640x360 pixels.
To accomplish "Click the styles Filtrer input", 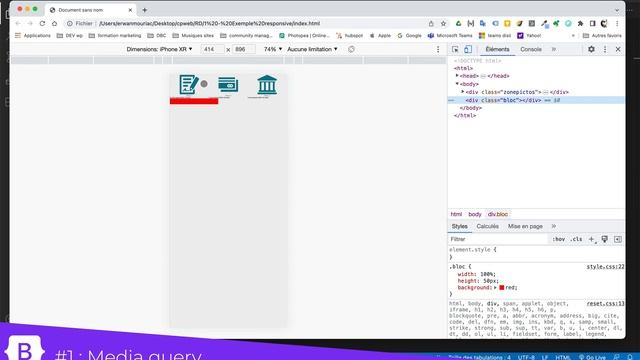I will coord(498,239).
